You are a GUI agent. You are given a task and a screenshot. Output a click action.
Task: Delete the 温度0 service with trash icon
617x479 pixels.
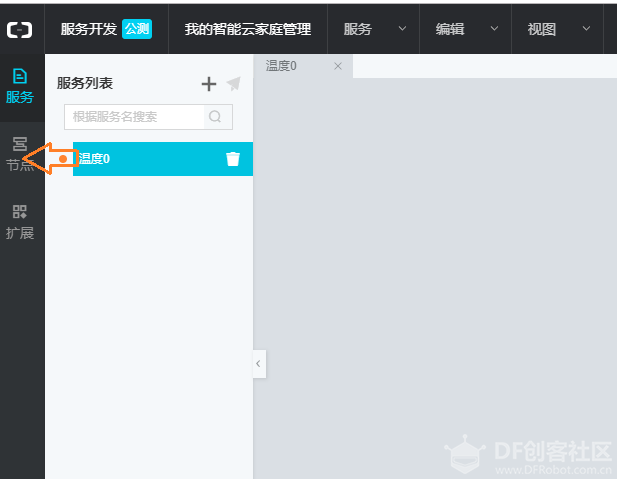233,159
